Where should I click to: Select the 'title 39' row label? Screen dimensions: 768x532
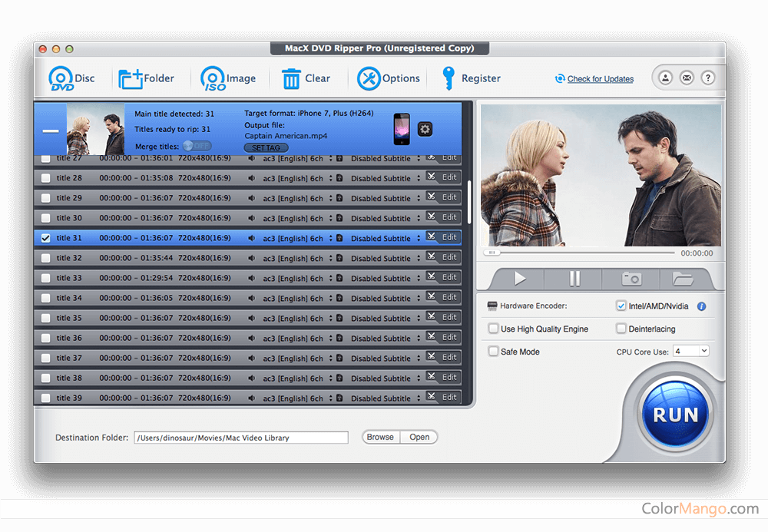(69, 398)
